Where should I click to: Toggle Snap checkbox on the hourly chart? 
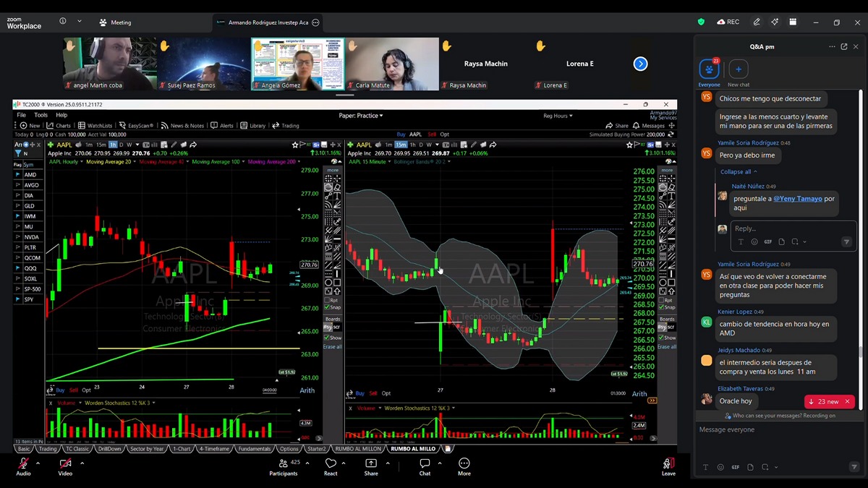coord(327,307)
